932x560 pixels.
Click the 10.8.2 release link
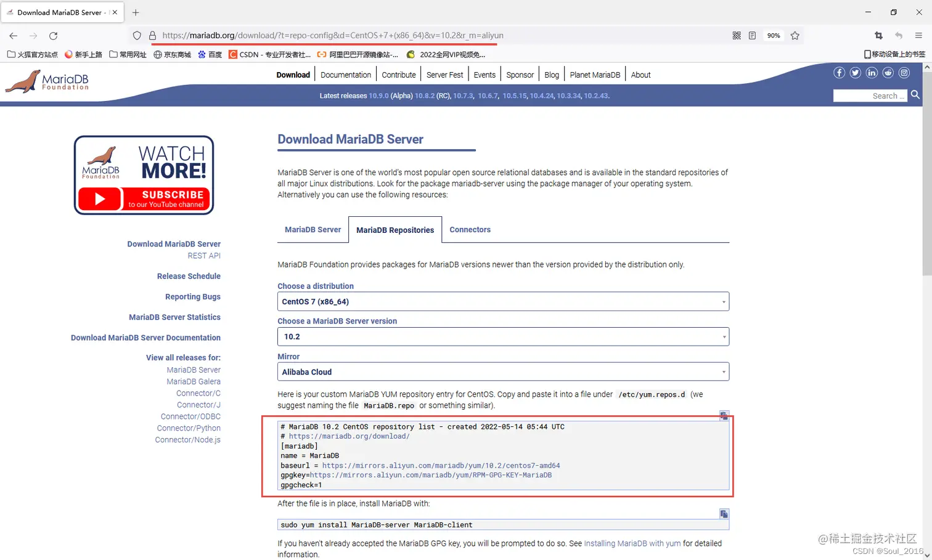click(425, 95)
